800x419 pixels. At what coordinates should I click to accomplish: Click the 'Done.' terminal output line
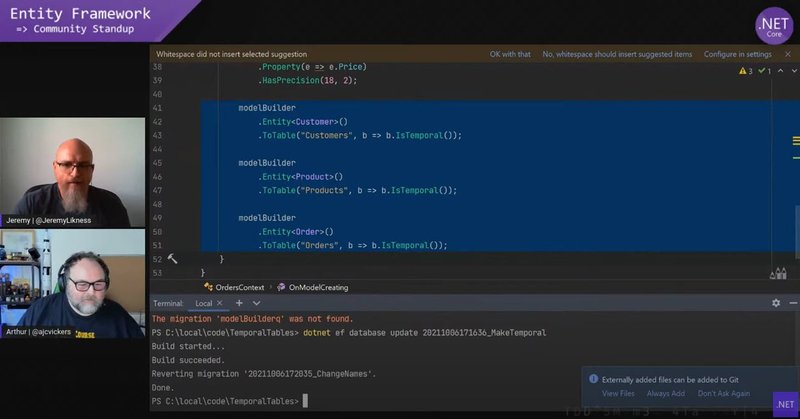click(x=163, y=388)
